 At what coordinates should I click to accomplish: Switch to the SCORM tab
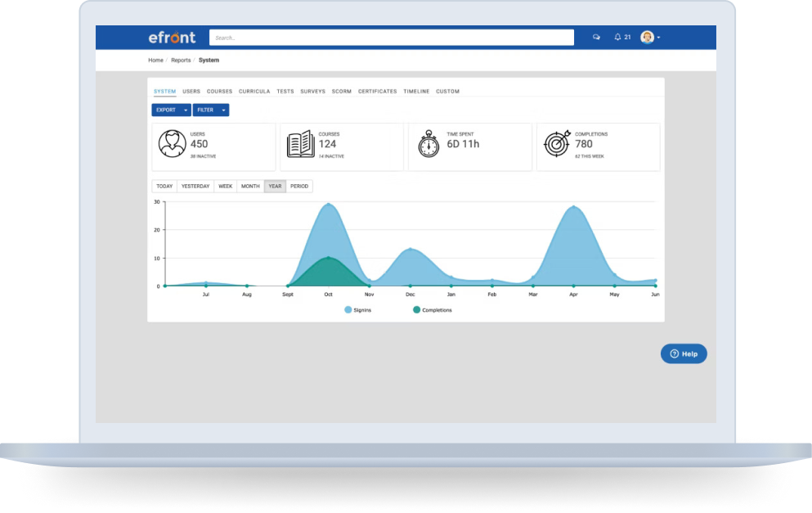click(x=341, y=91)
